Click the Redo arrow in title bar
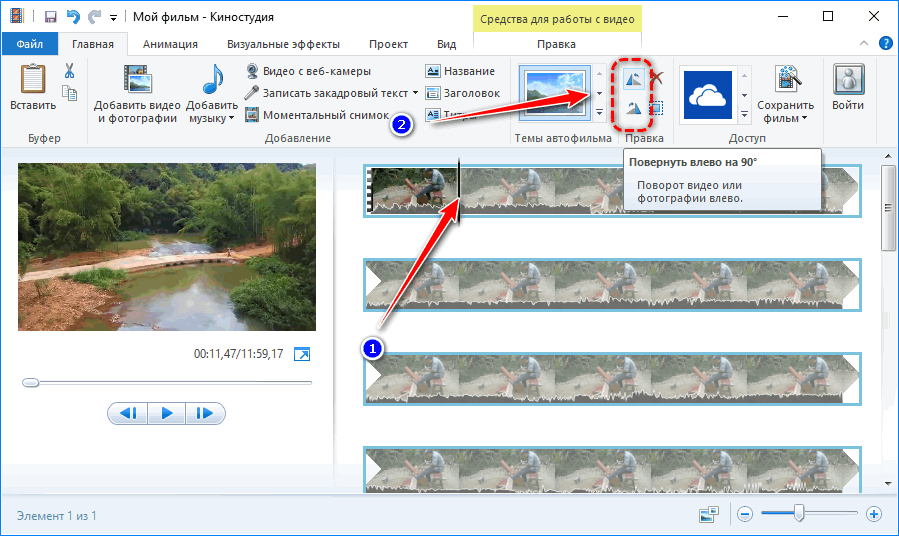The height and width of the screenshot is (536, 899). [x=94, y=17]
